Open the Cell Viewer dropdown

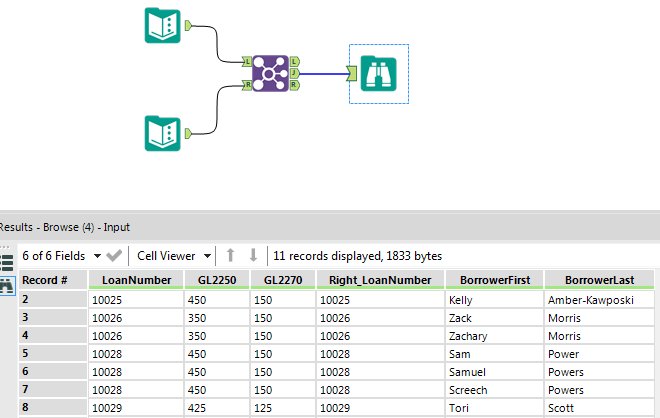pos(174,256)
